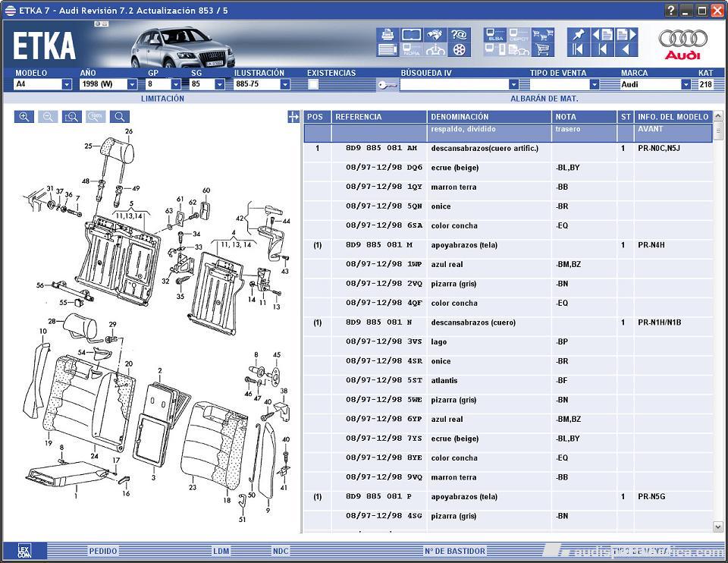This screenshot has height=563, width=728.
Task: Open the Tipo de Venta dropdown
Action: (x=595, y=84)
